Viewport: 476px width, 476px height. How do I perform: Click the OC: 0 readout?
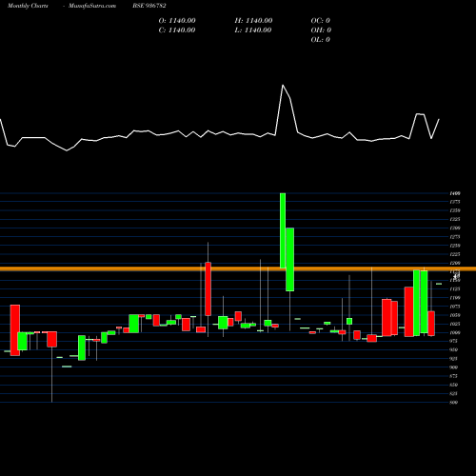(321, 21)
